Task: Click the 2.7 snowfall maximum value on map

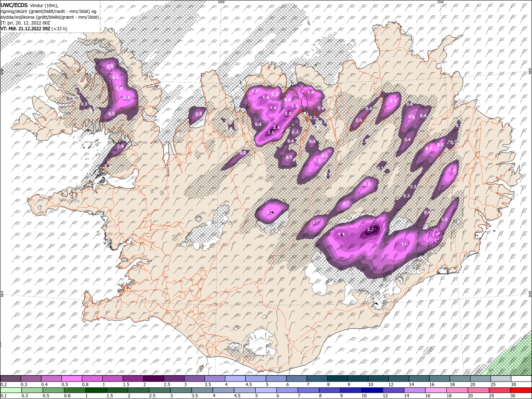Action: click(371, 229)
